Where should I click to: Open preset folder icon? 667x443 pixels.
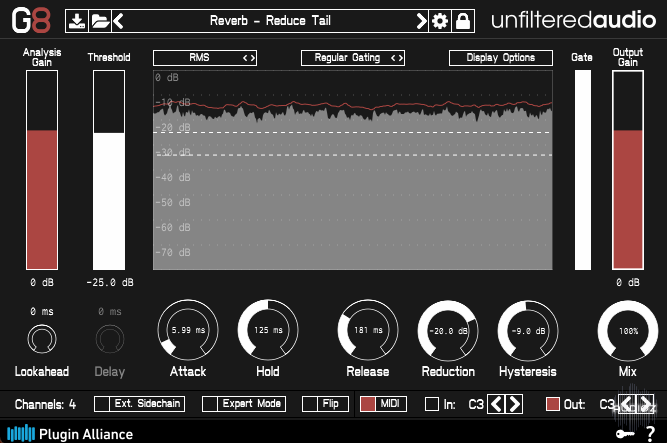tap(100, 21)
